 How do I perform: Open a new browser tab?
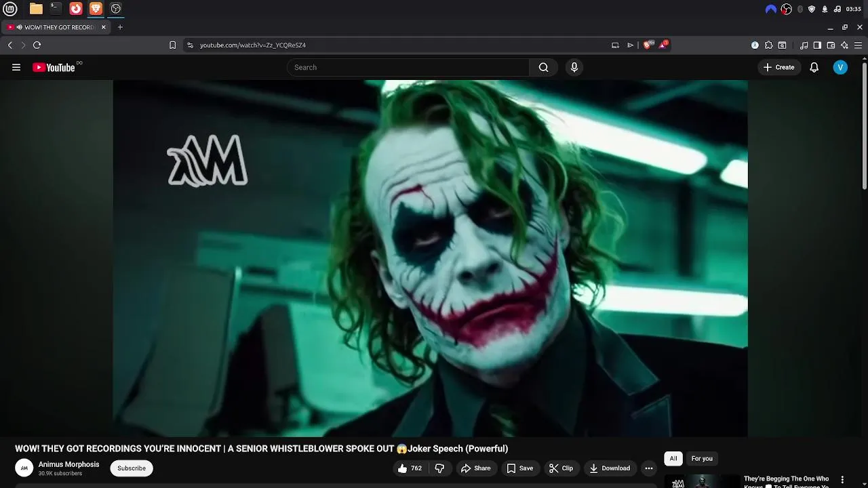(120, 27)
